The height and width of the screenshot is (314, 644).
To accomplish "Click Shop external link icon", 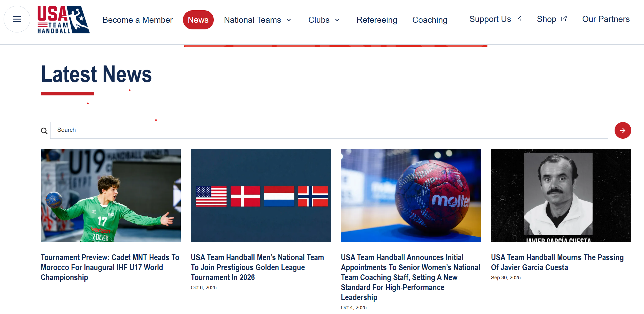I will point(564,19).
